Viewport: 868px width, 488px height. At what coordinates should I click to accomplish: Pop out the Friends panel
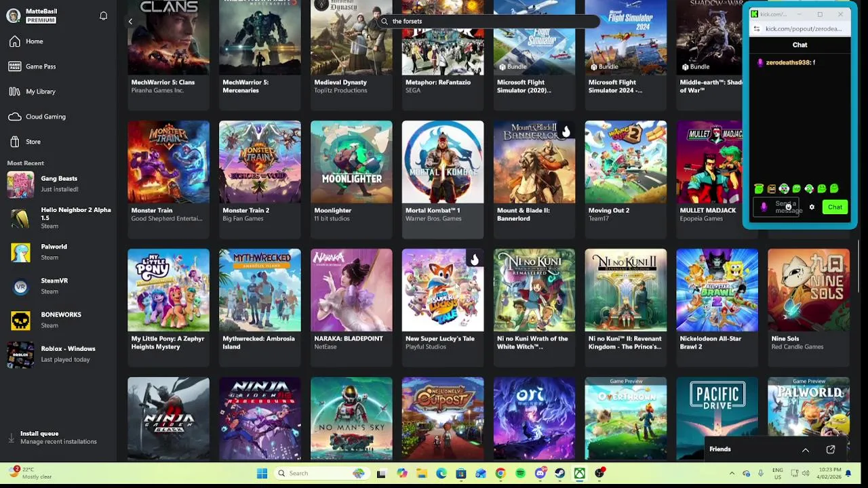(831, 449)
